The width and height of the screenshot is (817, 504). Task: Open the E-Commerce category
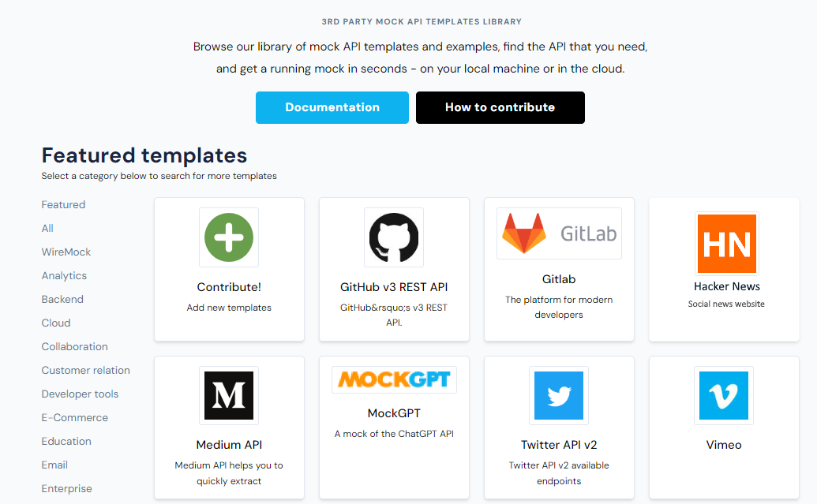tap(75, 417)
